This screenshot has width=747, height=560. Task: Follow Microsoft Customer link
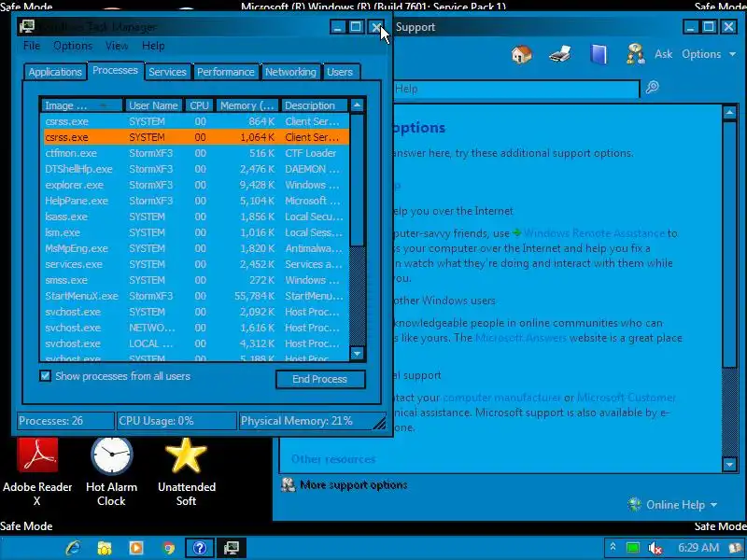pyautogui.click(x=627, y=398)
